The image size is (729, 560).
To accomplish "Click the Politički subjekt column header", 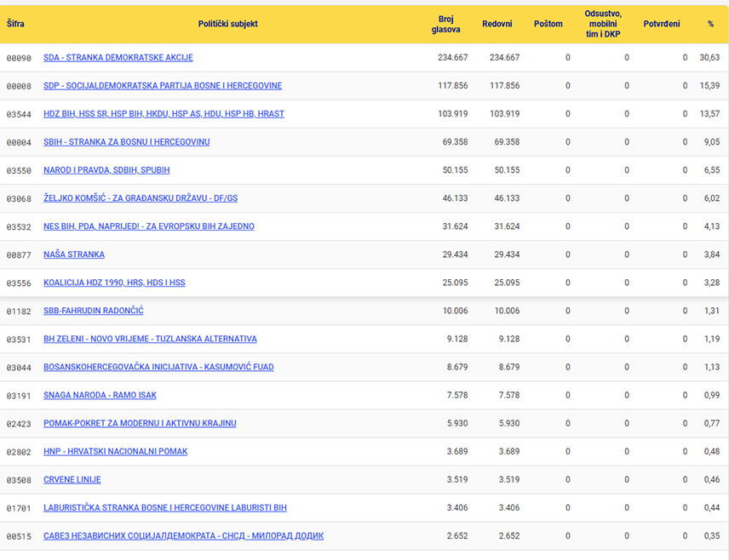I will click(x=228, y=24).
